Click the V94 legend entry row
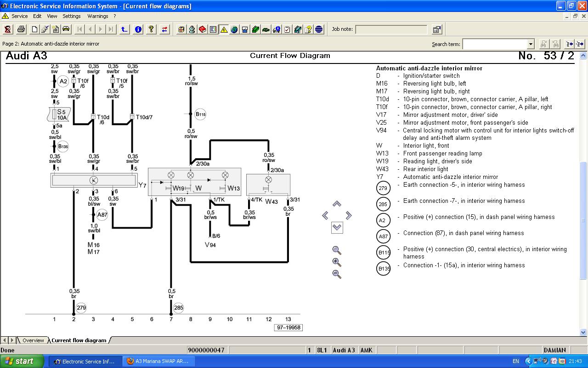The height and width of the screenshot is (368, 588). [x=475, y=134]
